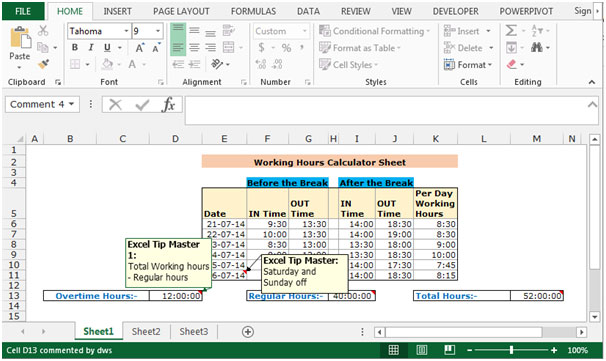This screenshot has width=606, height=361.
Task: Open Find & Select binoculars icon
Action: [x=536, y=48]
